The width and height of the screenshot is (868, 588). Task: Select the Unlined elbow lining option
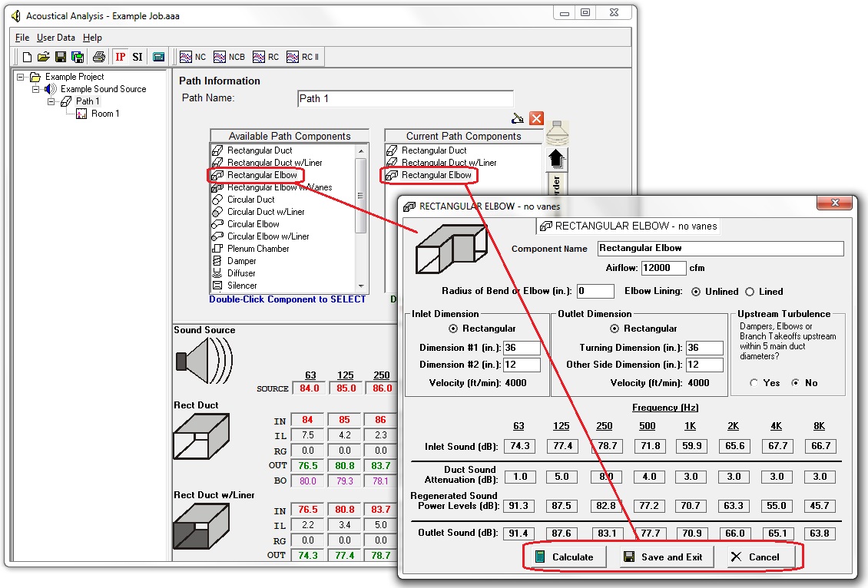tap(697, 292)
